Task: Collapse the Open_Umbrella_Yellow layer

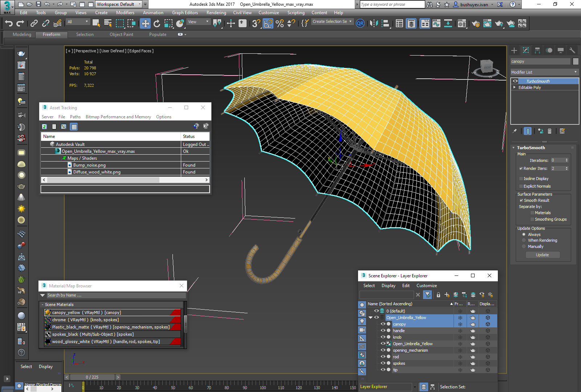Action: (x=371, y=318)
